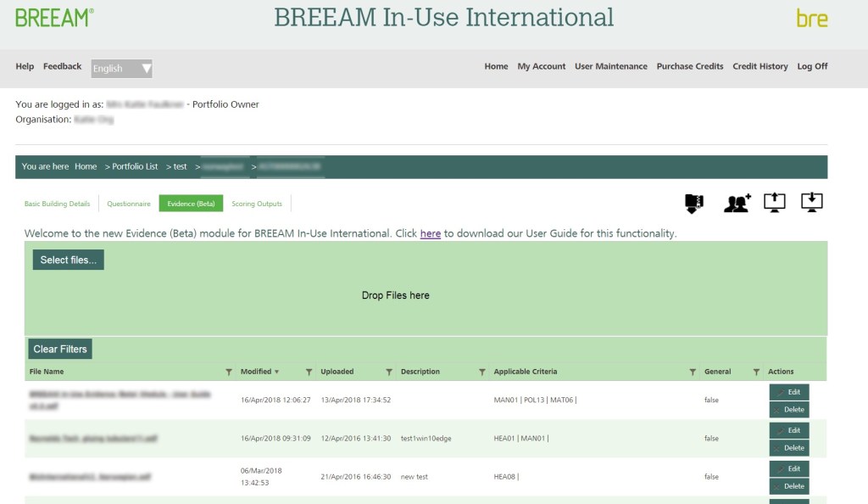Sort by Applicable Criteria column header

526,372
